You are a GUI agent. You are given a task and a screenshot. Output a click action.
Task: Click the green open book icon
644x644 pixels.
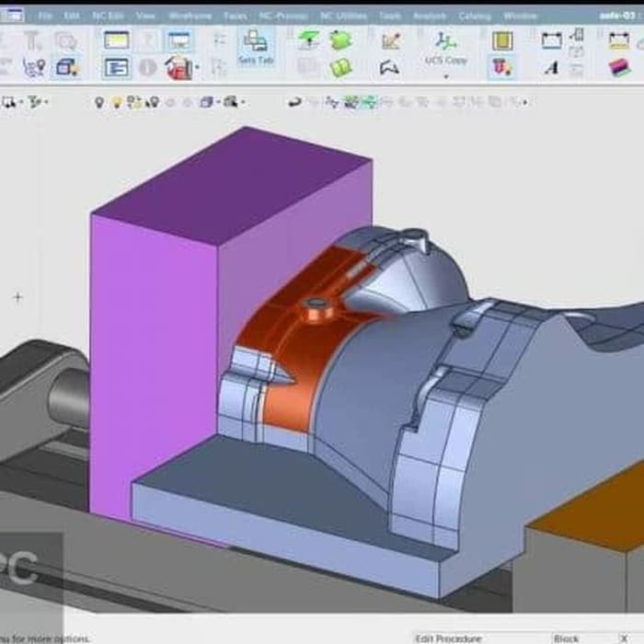(340, 67)
